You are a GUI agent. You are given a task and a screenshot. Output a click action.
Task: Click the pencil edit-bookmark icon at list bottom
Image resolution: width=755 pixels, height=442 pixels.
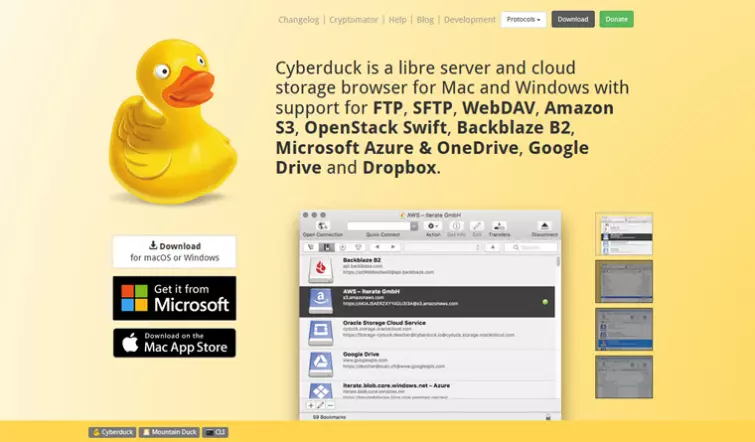tap(320, 405)
